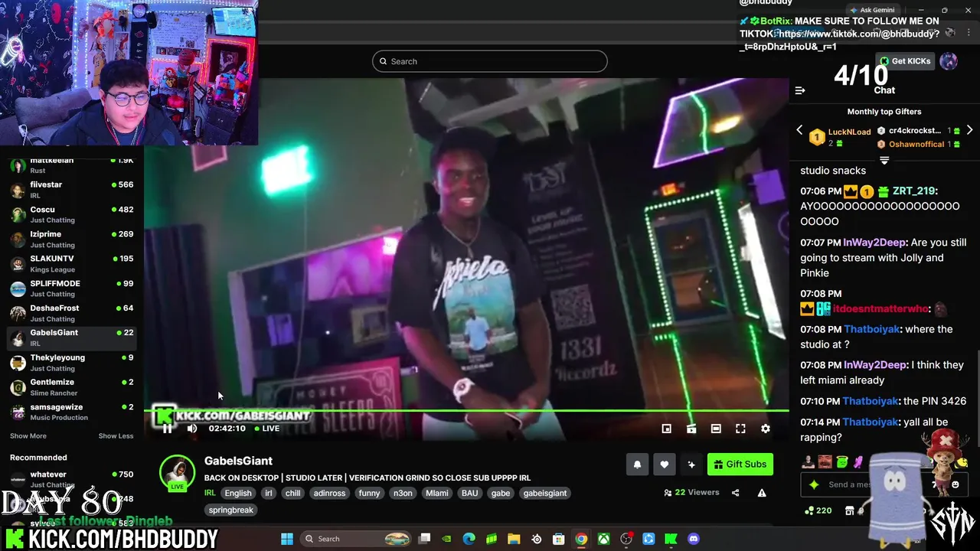Open File Explorer from the taskbar

coord(514,539)
